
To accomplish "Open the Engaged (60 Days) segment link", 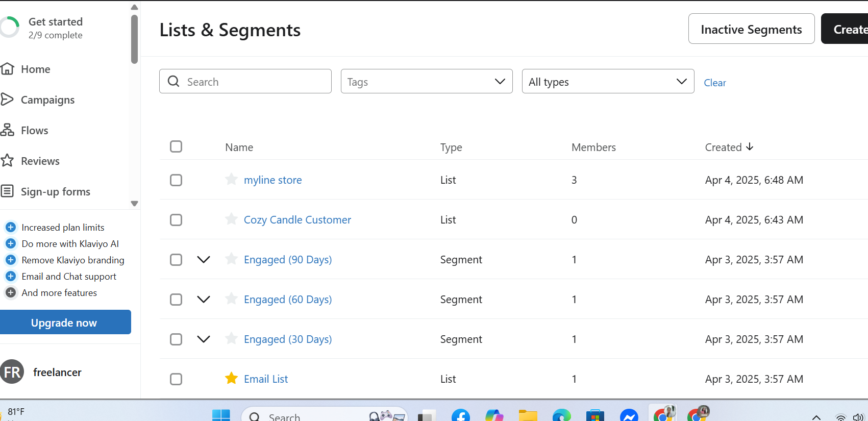I will 288,299.
